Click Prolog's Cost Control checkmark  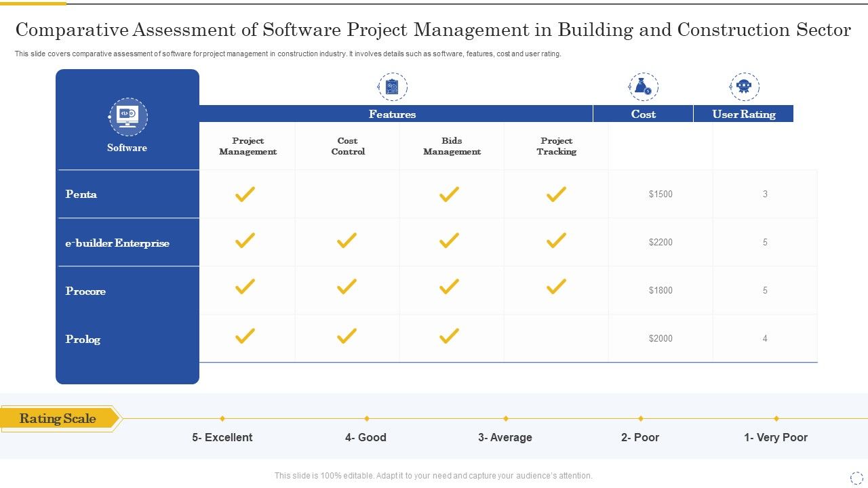coord(347,335)
